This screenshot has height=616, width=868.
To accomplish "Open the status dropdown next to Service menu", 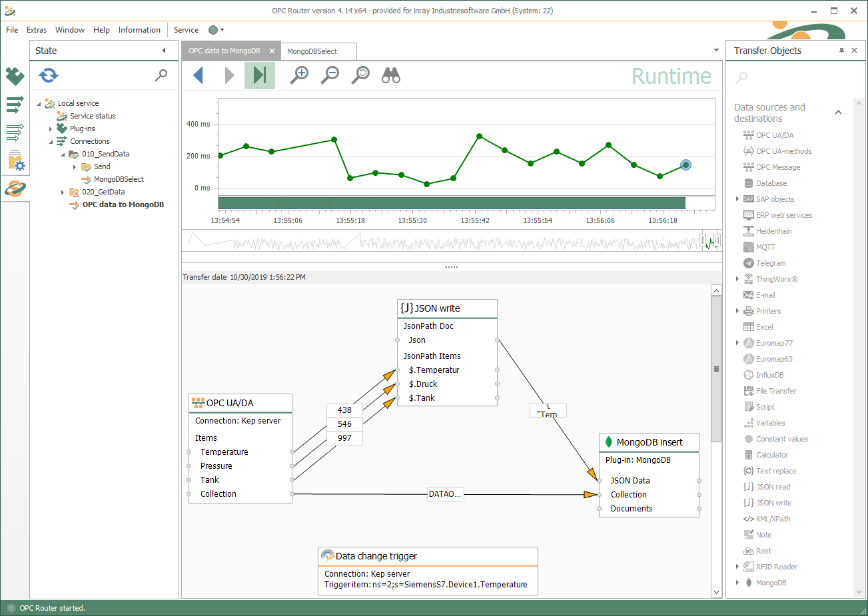I will tap(220, 29).
